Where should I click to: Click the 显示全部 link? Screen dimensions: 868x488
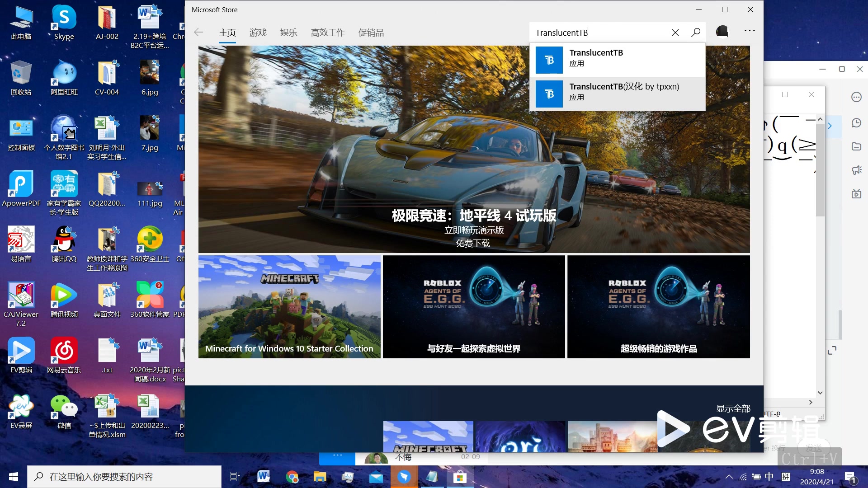point(733,408)
